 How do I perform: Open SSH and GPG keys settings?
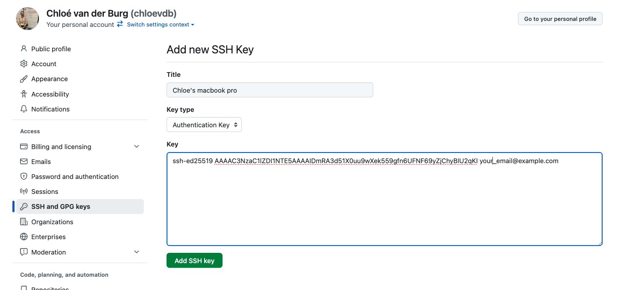[x=61, y=207]
